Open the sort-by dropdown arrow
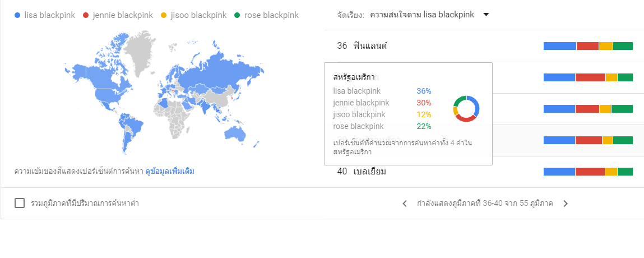The width and height of the screenshot is (644, 258). click(x=486, y=15)
